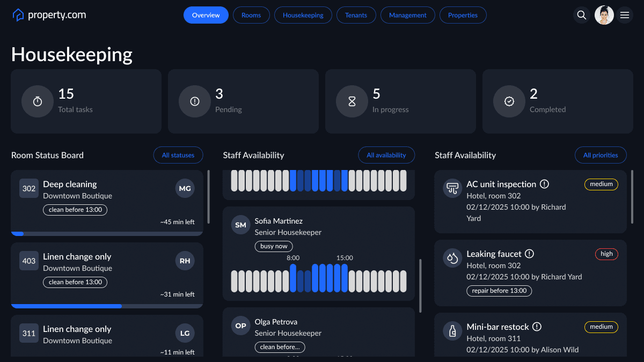This screenshot has height=362, width=644.
Task: Select the Tenants tab
Action: (x=356, y=15)
